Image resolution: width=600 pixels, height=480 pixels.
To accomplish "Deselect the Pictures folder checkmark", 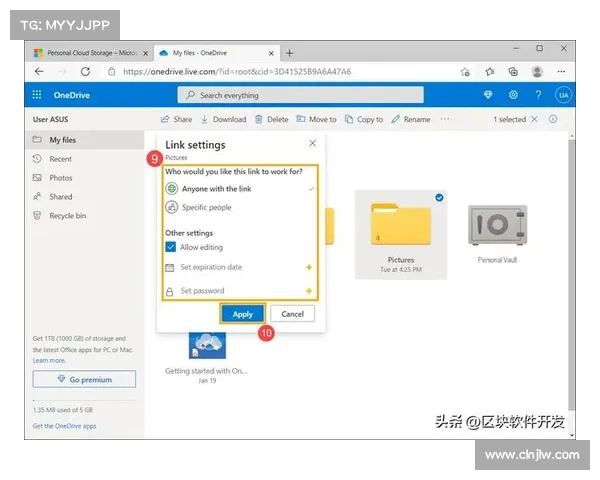I will [440, 198].
